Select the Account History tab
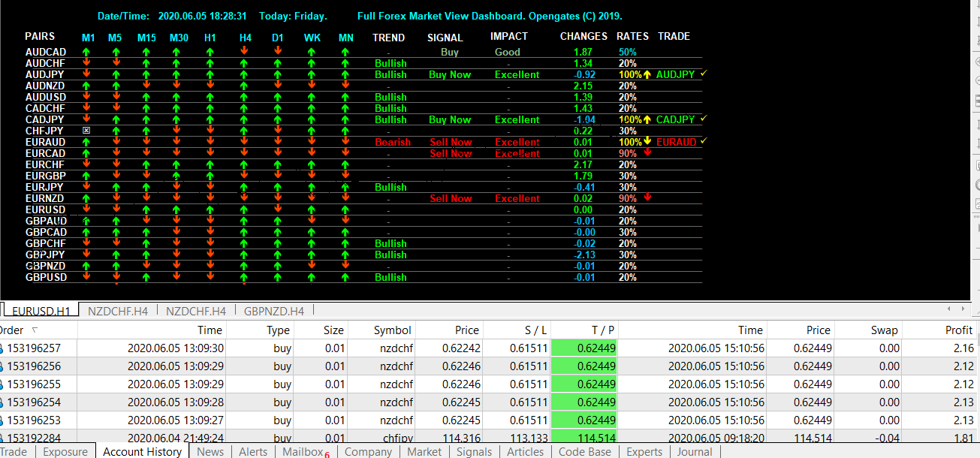The image size is (980, 458). point(142,451)
